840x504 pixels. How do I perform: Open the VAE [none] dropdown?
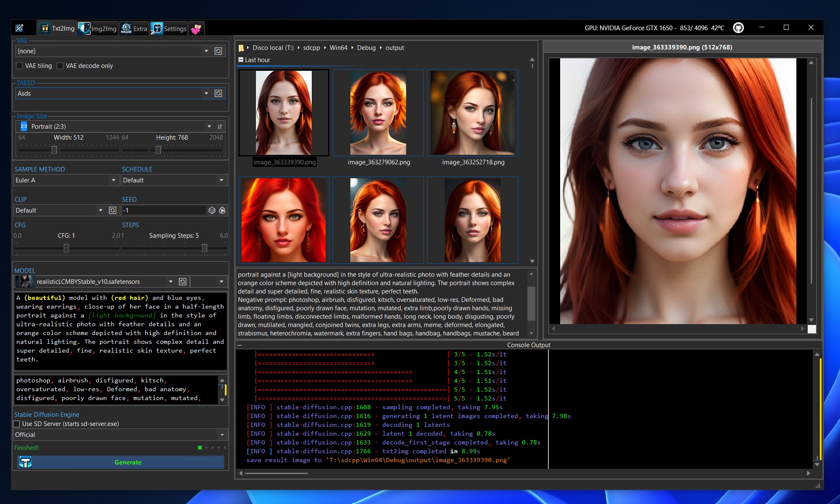206,51
